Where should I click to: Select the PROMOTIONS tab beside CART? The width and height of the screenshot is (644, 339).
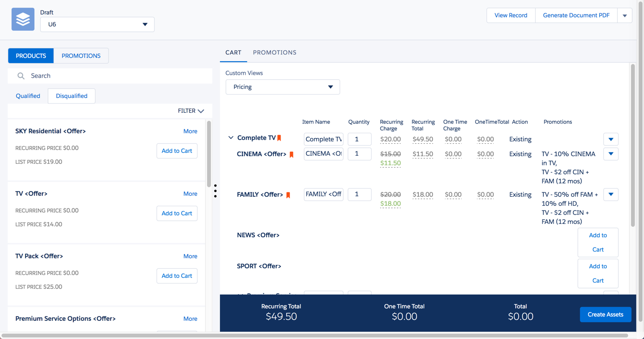point(275,53)
